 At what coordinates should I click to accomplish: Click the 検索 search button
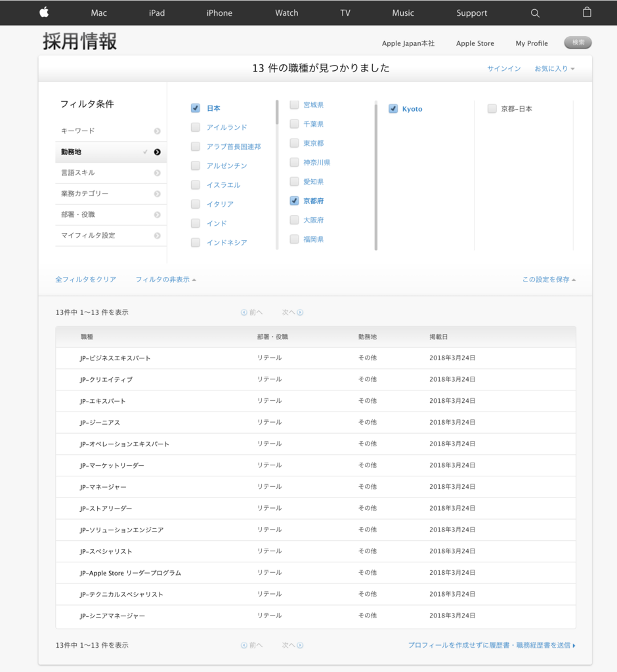tap(578, 43)
